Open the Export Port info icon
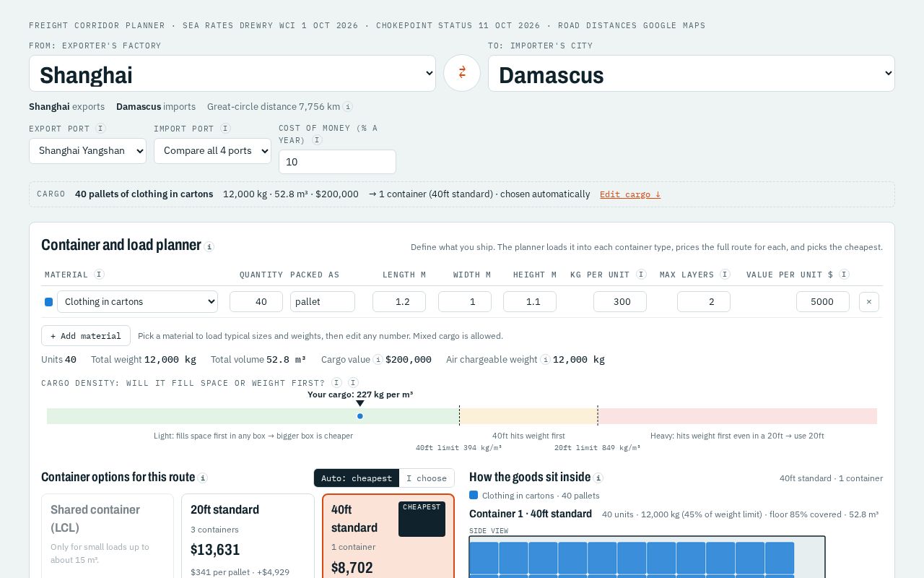This screenshot has width=924, height=578. pos(100,129)
